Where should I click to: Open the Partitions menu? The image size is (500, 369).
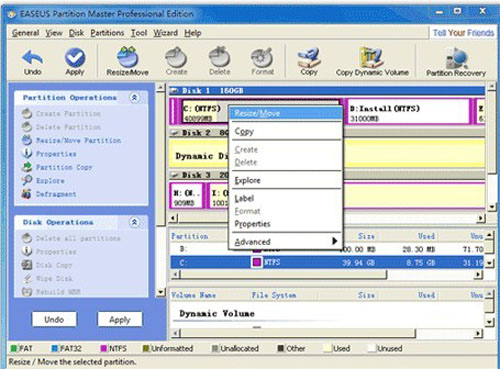[107, 33]
